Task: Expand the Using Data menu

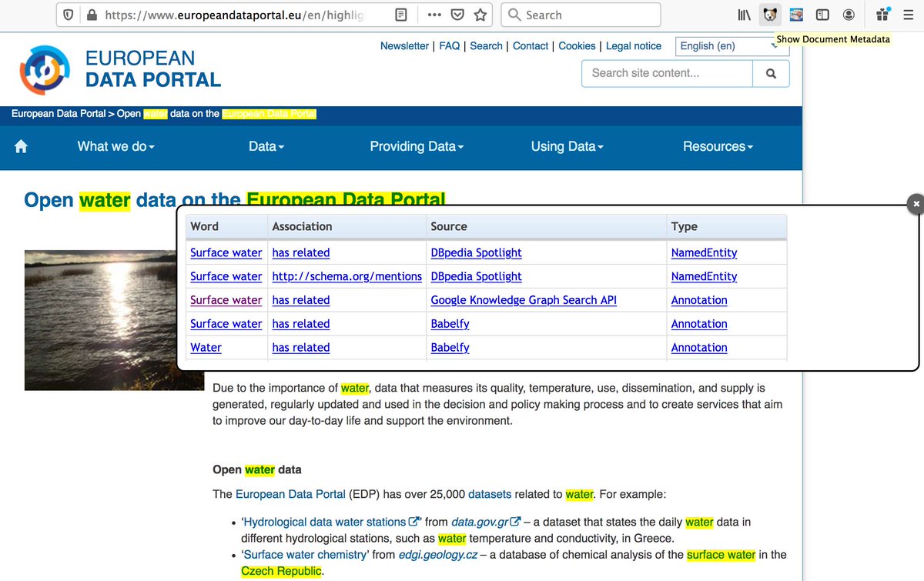Action: [x=567, y=146]
